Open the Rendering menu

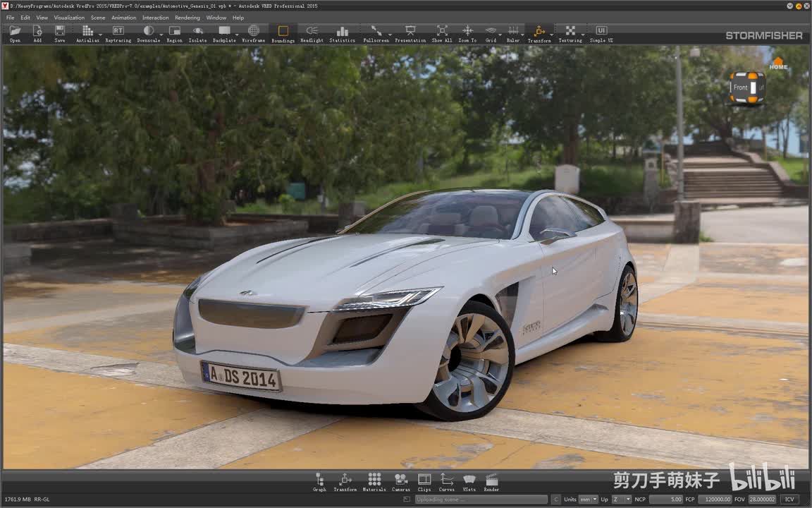coord(187,18)
